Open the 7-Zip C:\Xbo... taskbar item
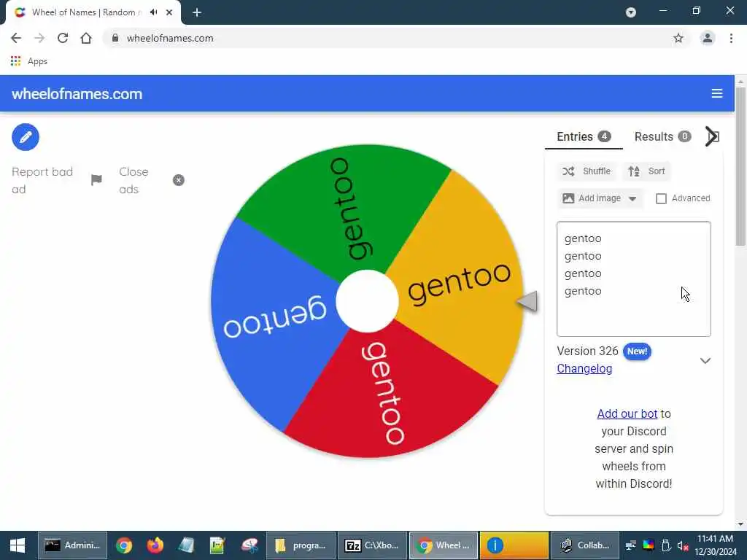 [372, 545]
